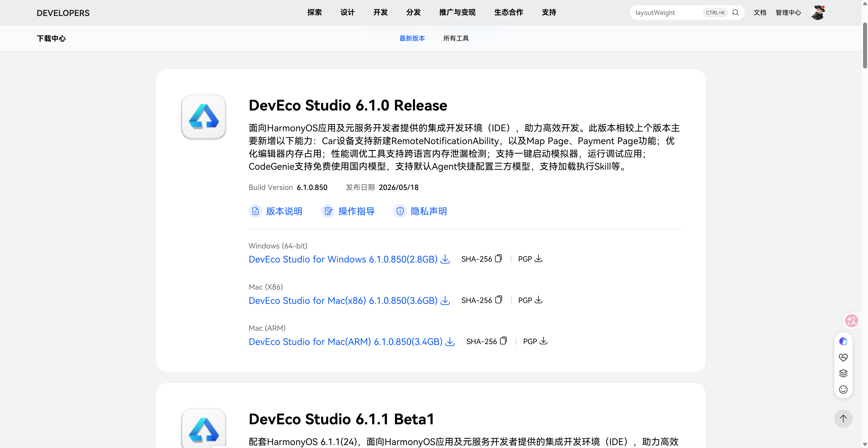Click the build version 6.1.0.850 value
868x448 pixels.
coord(312,187)
